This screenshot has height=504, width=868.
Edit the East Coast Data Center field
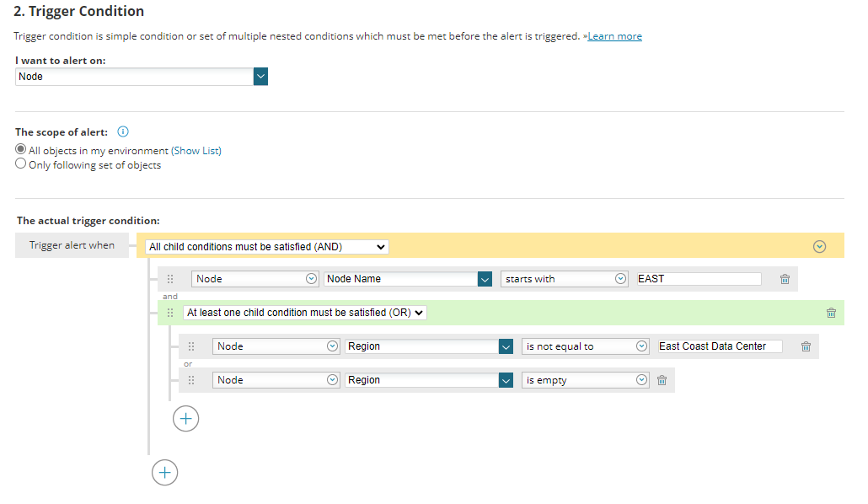(719, 346)
